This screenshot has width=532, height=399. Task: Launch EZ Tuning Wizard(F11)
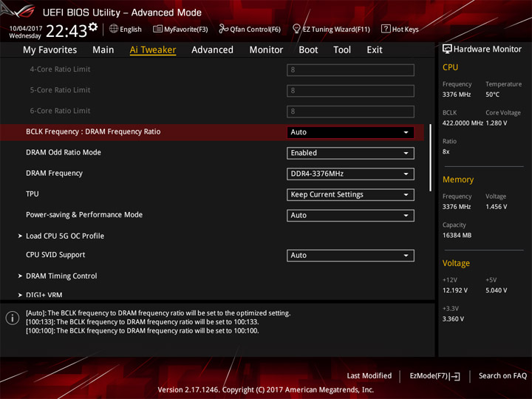[x=331, y=29]
